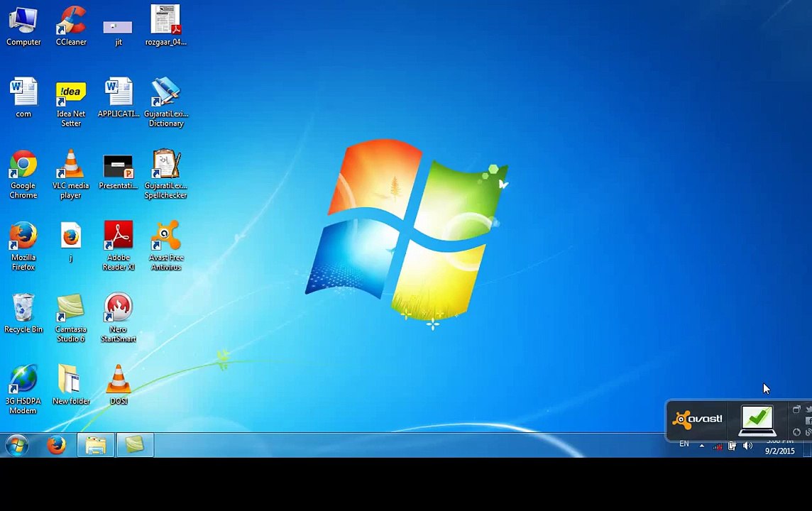Click Firefox pinned taskbar icon
812x511 pixels.
[57, 445]
